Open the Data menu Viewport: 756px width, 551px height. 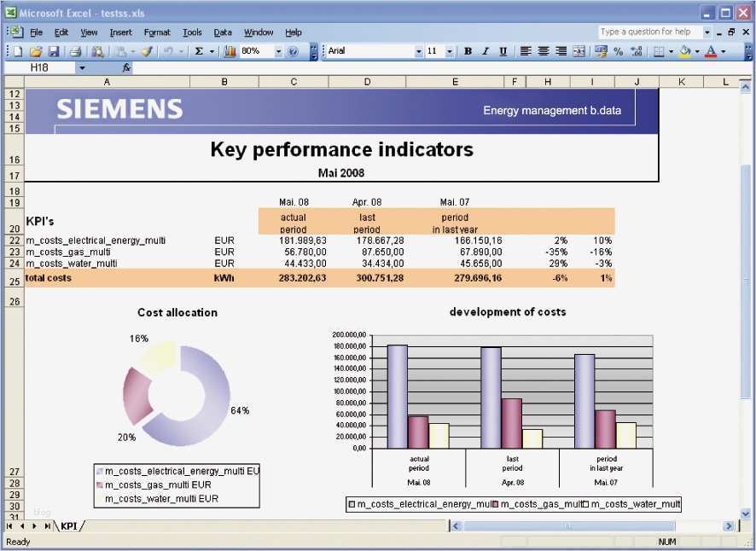click(222, 32)
